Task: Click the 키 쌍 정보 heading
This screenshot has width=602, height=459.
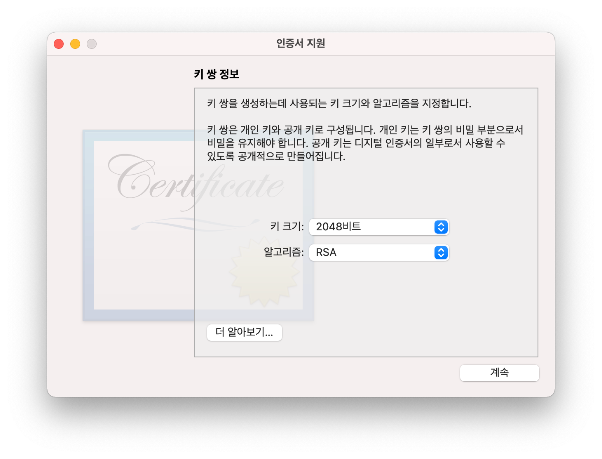Action: tap(217, 74)
